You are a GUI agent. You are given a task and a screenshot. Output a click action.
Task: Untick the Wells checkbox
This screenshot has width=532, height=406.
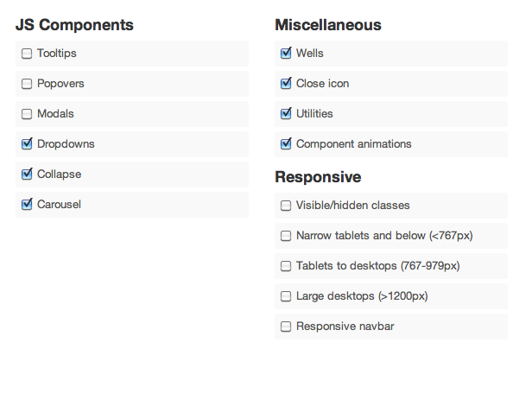(286, 54)
